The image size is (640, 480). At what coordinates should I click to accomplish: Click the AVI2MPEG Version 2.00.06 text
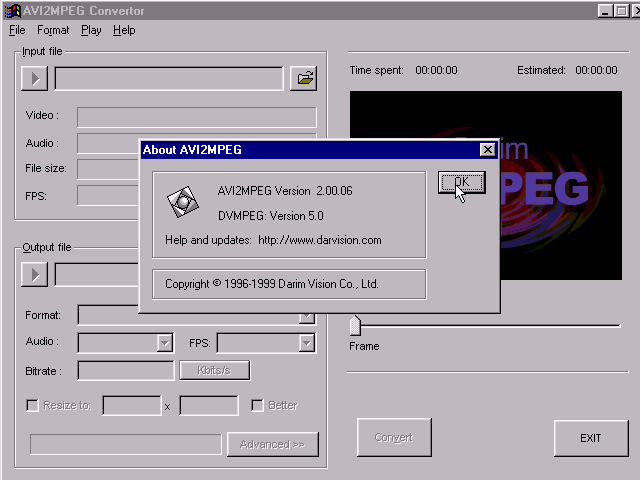285,191
